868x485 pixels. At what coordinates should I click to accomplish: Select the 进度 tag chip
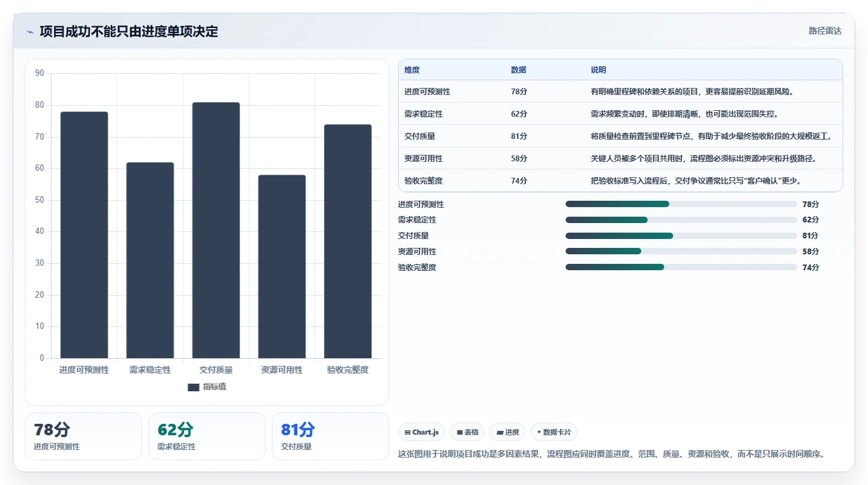tap(508, 432)
